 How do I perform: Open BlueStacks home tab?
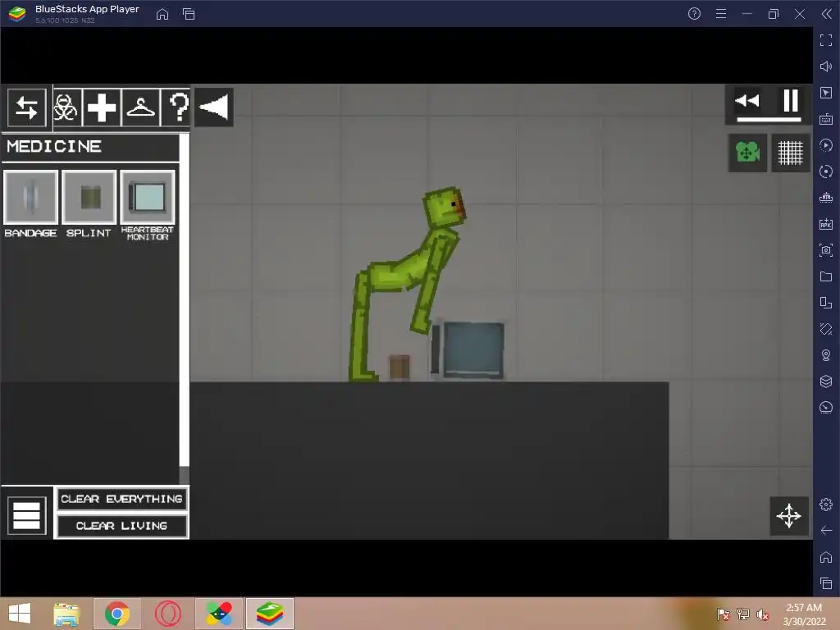[x=162, y=14]
